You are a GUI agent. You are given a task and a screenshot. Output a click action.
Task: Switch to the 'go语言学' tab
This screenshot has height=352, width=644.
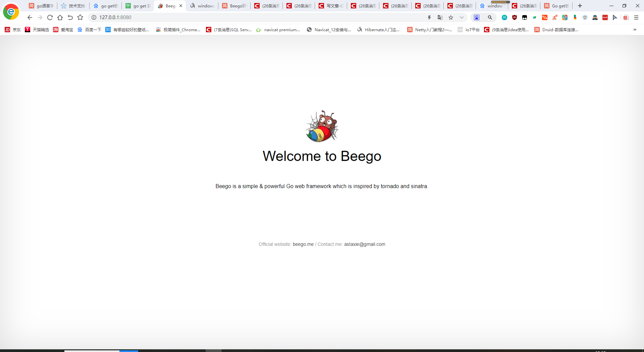point(41,6)
